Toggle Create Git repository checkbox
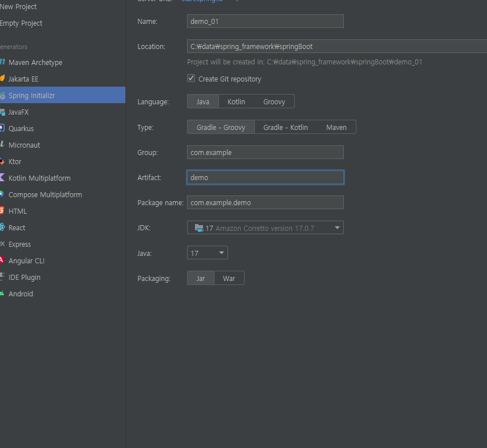 coord(191,78)
